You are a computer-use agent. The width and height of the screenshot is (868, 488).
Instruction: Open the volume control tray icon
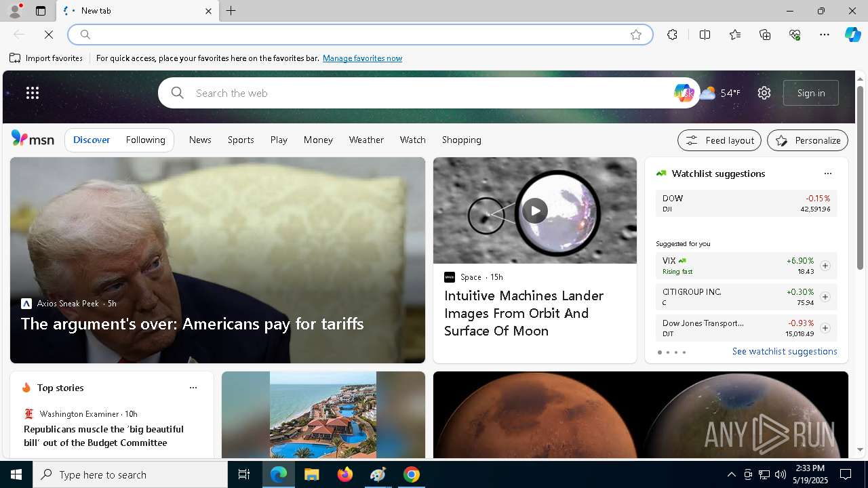pyautogui.click(x=780, y=474)
